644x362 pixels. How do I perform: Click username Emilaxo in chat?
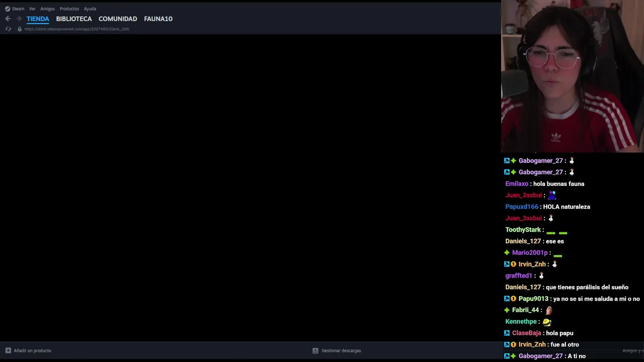click(517, 184)
